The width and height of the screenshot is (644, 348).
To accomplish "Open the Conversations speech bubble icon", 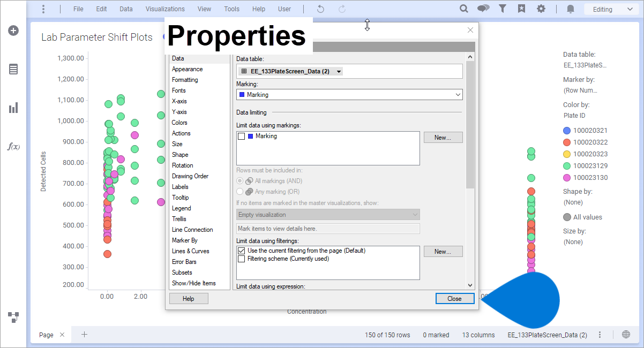I will [x=483, y=9].
